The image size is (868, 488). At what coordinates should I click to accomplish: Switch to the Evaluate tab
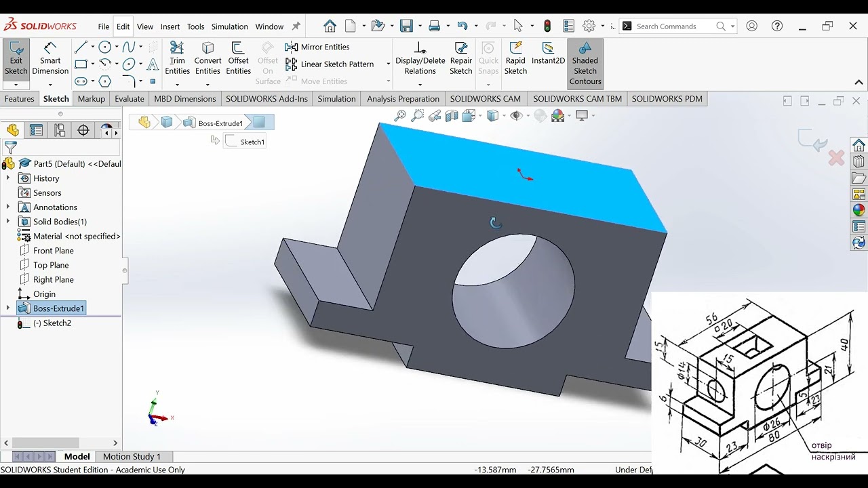pyautogui.click(x=130, y=99)
